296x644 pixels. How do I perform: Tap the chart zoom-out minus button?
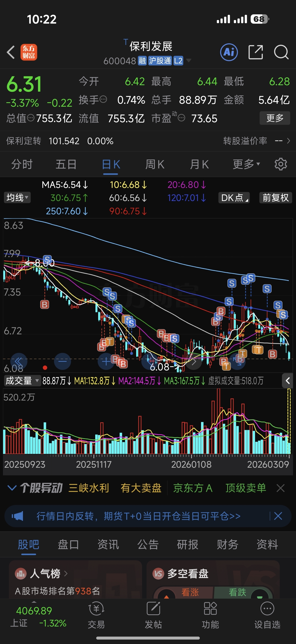click(x=62, y=361)
